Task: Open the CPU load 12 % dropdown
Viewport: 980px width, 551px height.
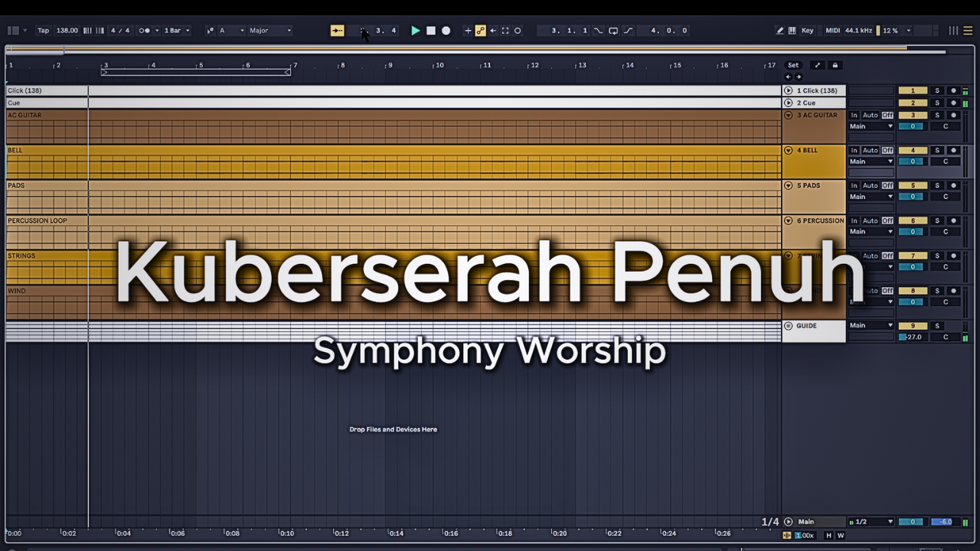Action: (x=896, y=31)
